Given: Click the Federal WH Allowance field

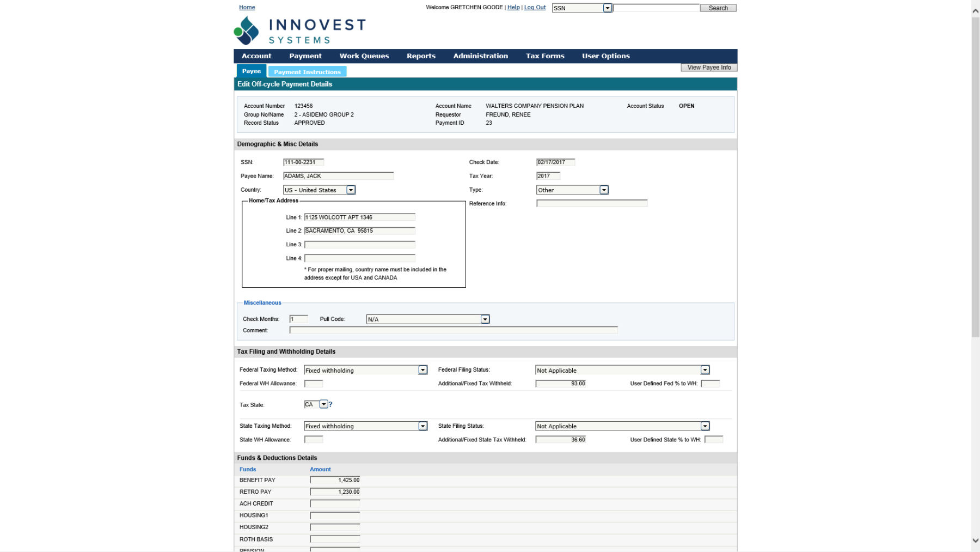Looking at the screenshot, I should [313, 384].
